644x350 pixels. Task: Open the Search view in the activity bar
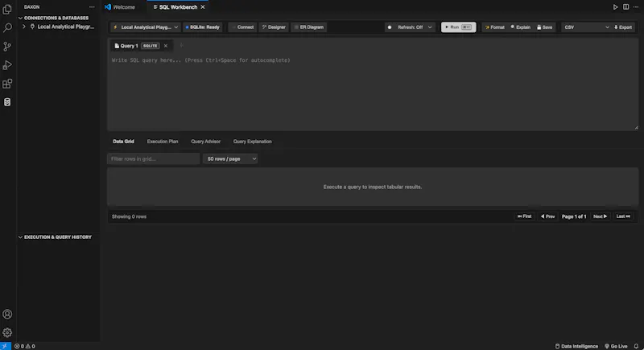point(7,27)
